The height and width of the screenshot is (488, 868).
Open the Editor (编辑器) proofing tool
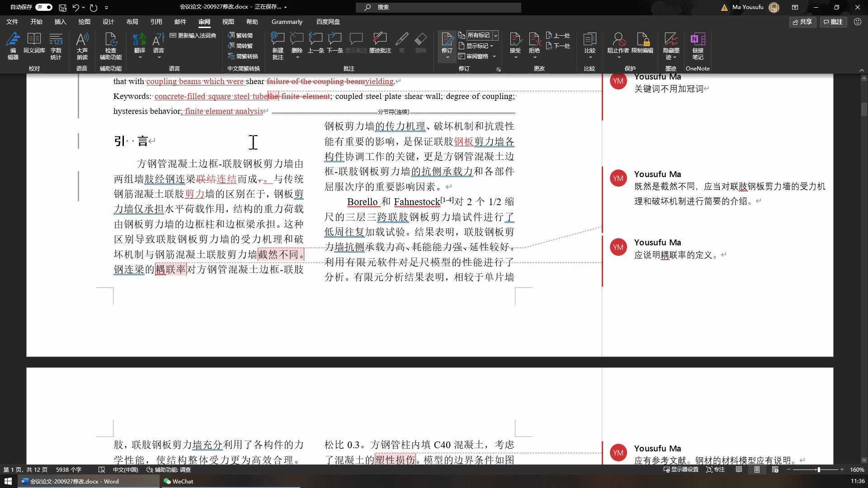click(x=13, y=46)
